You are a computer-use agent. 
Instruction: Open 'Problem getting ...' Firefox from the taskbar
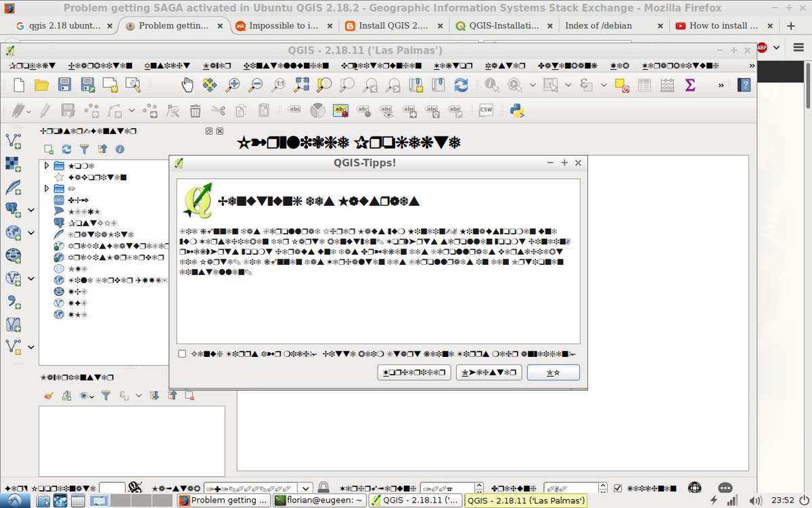point(224,500)
